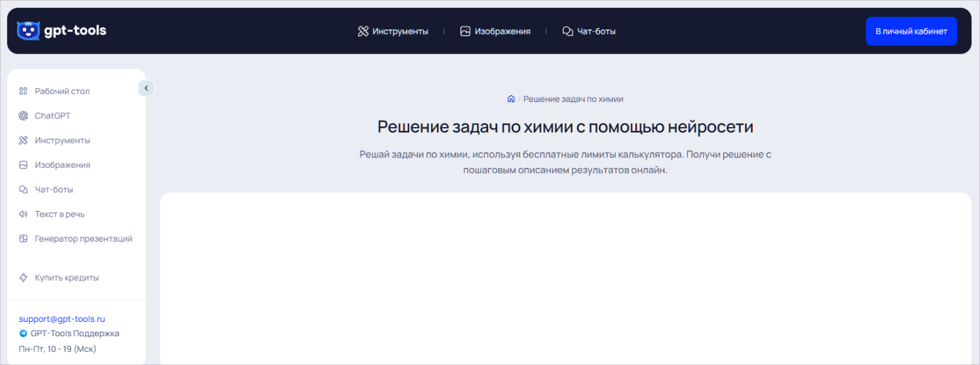Click the description paragraph starting with Решай задачи
980x365 pixels.
coord(566,163)
